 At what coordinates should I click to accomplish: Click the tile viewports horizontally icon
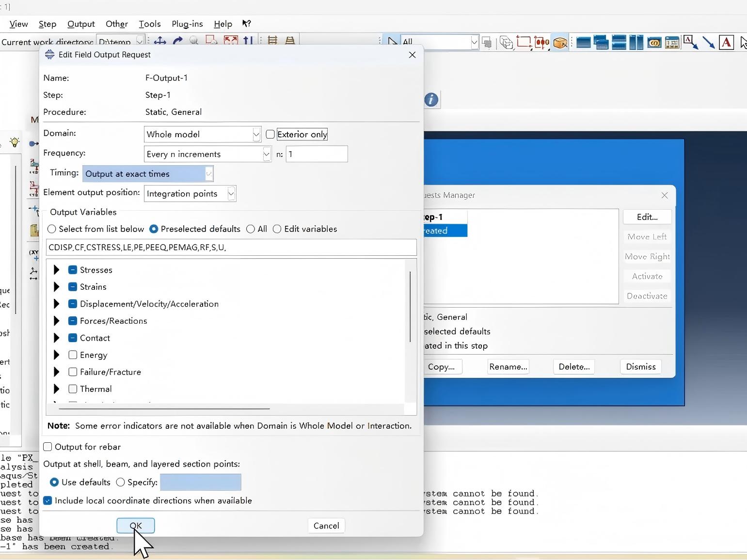[x=619, y=43]
